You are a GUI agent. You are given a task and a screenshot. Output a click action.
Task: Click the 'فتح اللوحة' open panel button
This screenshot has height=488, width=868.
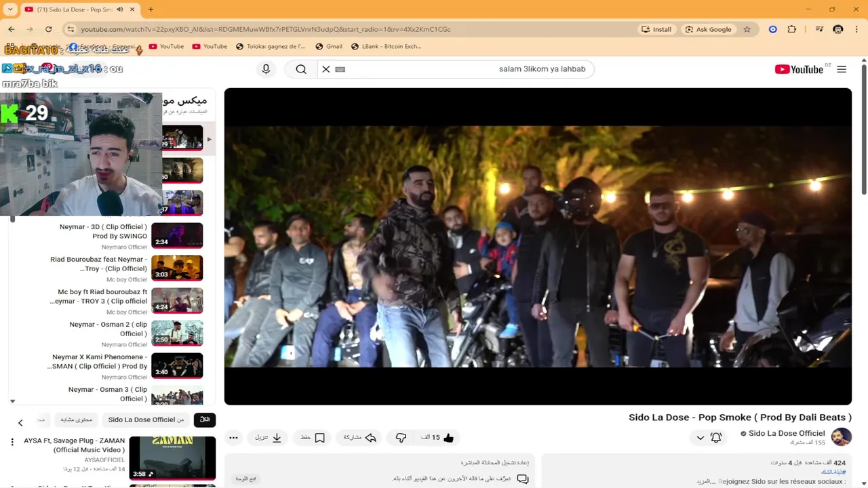[x=245, y=479]
